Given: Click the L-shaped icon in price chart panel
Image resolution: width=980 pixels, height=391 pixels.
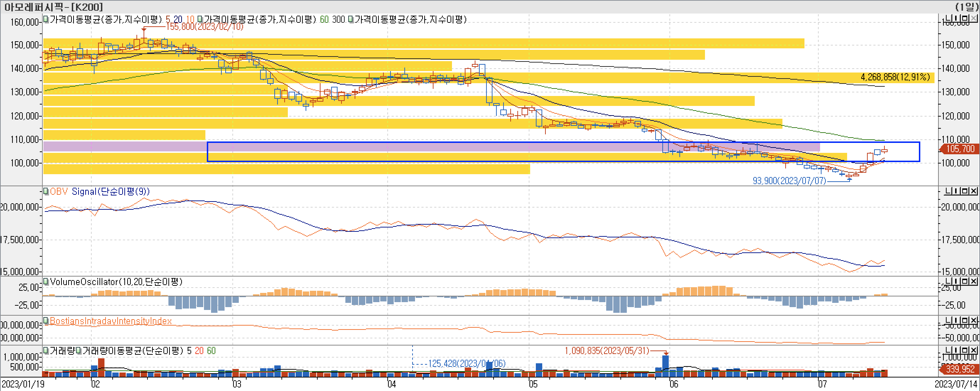Looking at the screenshot, I should [x=948, y=18].
